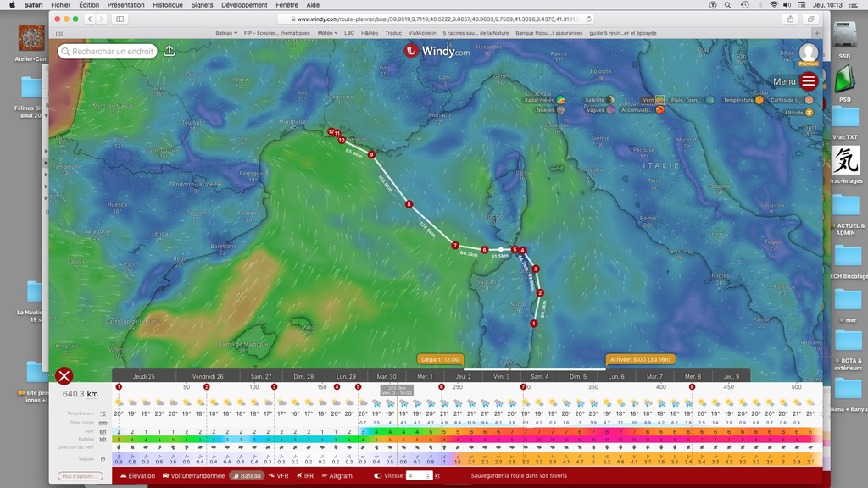
Task: Click the Départ 12:00 timeline label
Action: tap(439, 359)
